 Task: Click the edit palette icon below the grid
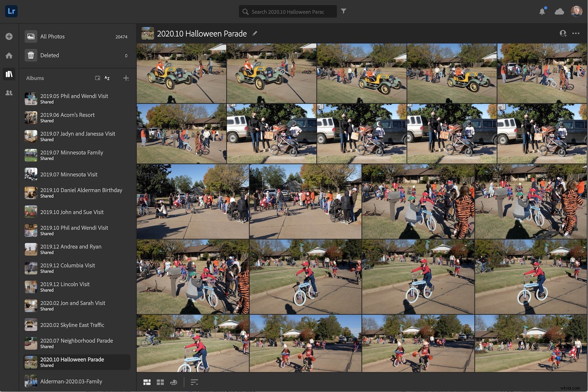[x=174, y=382]
